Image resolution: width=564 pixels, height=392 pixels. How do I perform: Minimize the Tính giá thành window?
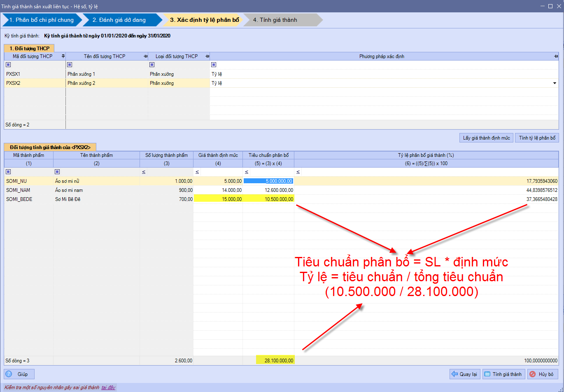[x=542, y=6]
